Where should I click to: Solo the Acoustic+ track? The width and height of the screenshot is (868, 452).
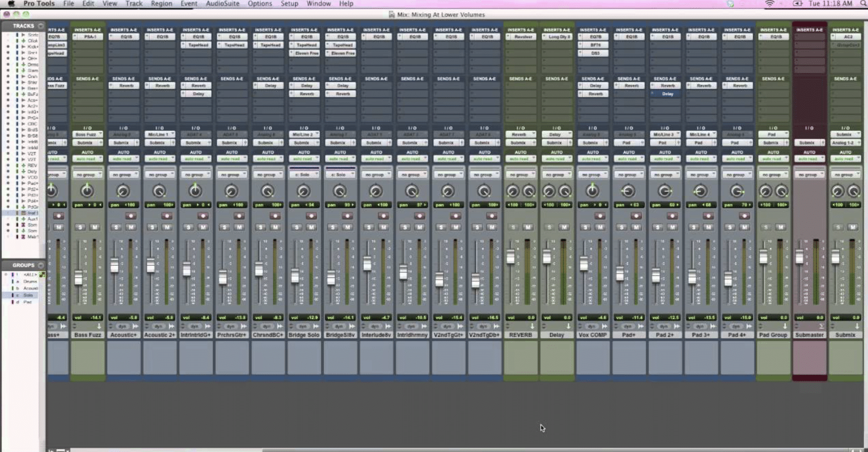(x=116, y=227)
